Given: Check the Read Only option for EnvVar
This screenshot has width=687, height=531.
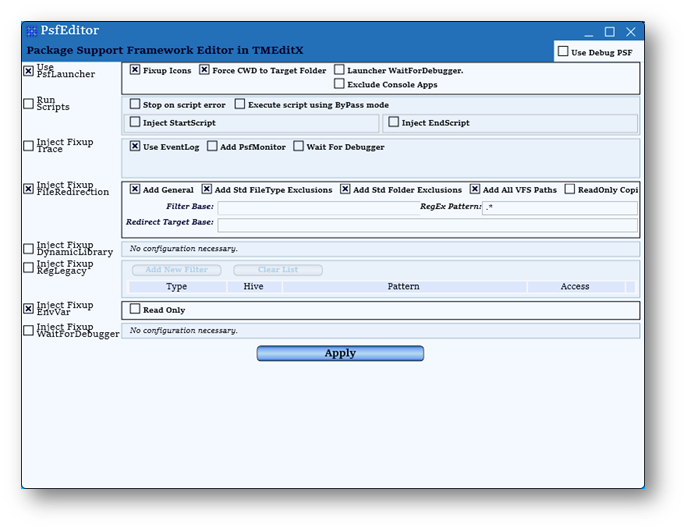Looking at the screenshot, I should click(135, 309).
